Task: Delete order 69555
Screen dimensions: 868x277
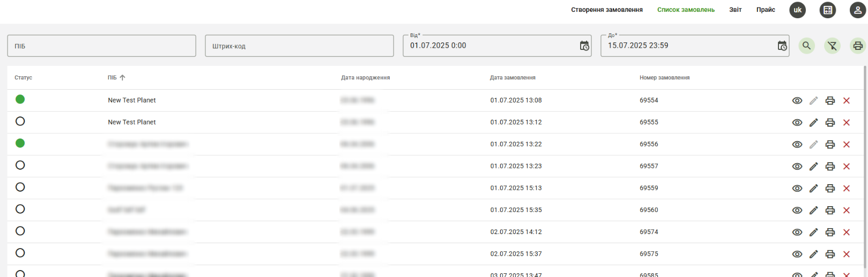Action: [x=847, y=122]
